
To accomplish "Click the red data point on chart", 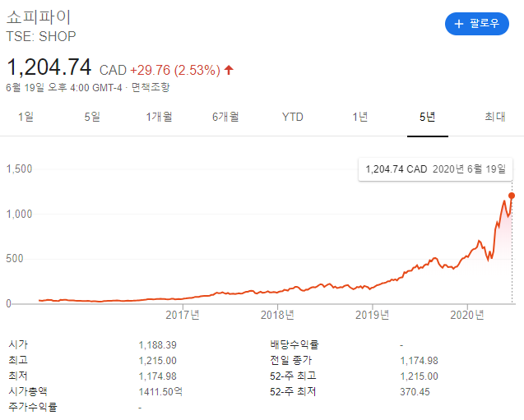I will click(x=512, y=196).
